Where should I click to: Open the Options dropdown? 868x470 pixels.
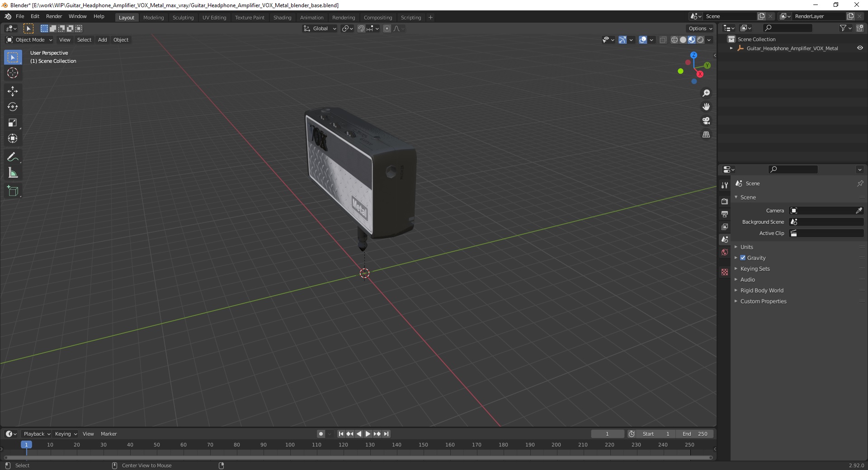[700, 28]
